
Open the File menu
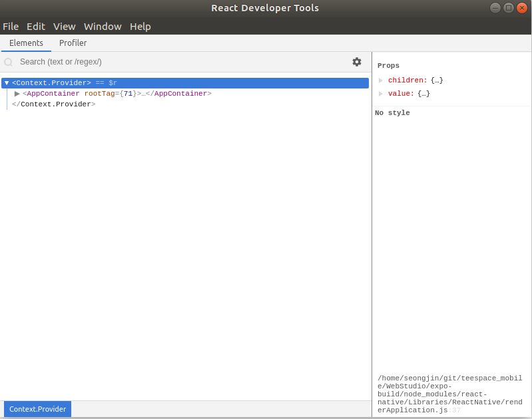11,27
